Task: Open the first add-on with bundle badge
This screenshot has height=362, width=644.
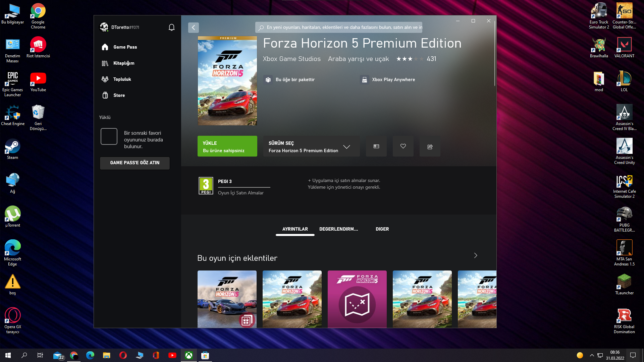Action: point(227,299)
